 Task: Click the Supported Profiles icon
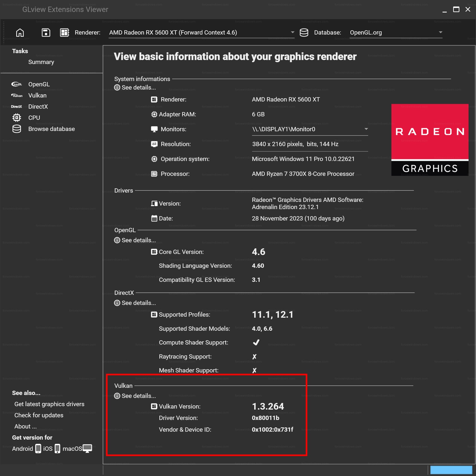click(x=154, y=315)
